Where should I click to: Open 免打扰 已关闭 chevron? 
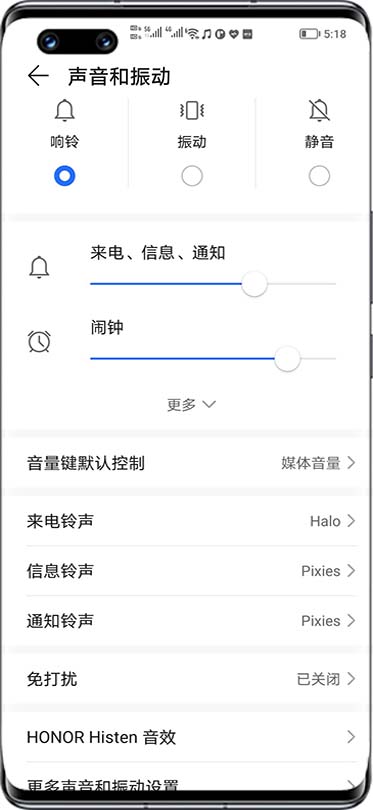[x=351, y=679]
